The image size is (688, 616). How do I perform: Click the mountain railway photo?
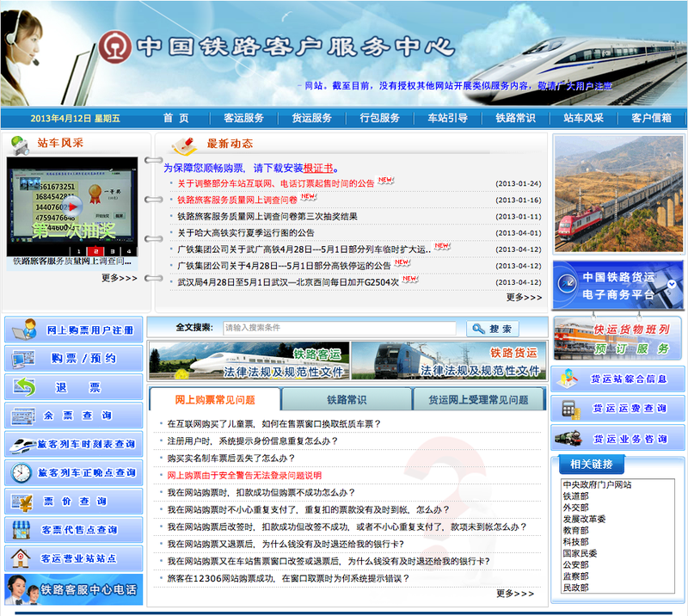pyautogui.click(x=618, y=194)
